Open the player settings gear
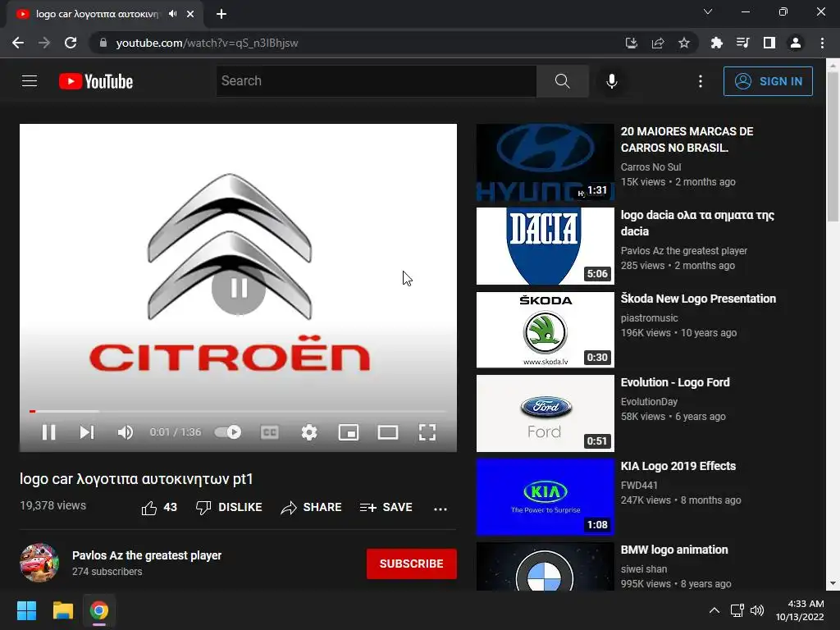This screenshot has height=630, width=840. [309, 432]
